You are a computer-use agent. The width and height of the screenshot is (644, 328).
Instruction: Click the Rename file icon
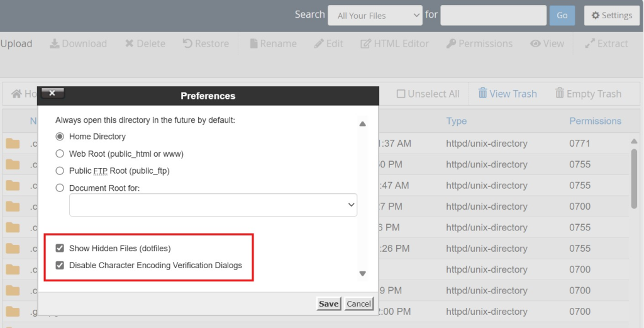click(x=254, y=44)
